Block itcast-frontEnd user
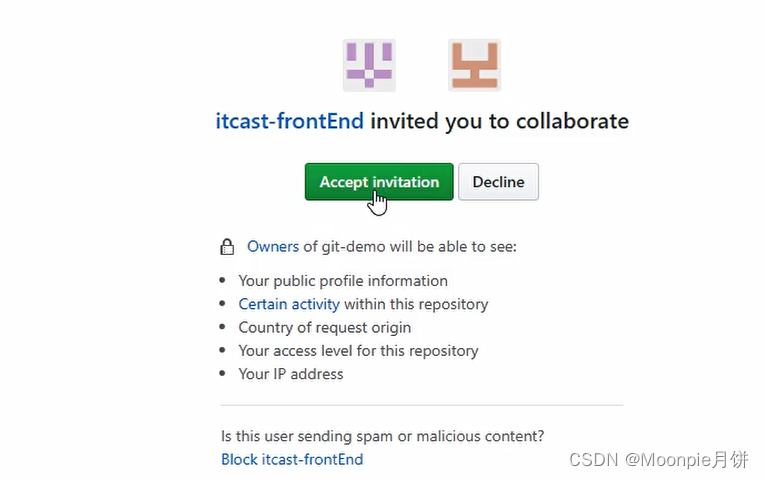This screenshot has width=764, height=479. point(292,460)
